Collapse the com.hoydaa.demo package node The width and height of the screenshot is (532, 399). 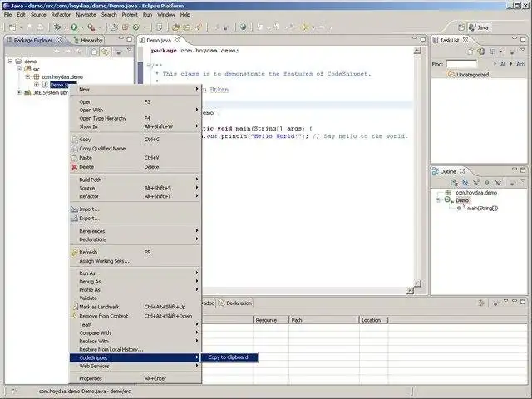tap(27, 77)
